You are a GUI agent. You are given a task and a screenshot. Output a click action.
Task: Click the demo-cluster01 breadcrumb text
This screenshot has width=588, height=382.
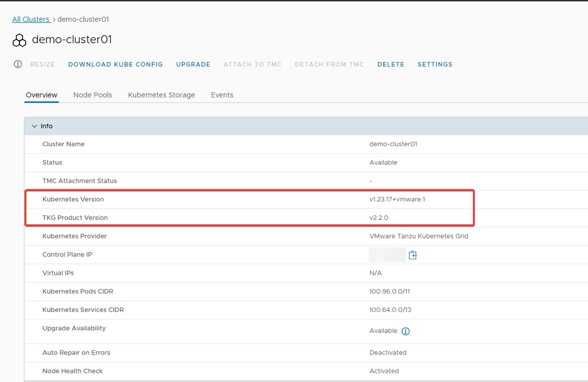83,20
